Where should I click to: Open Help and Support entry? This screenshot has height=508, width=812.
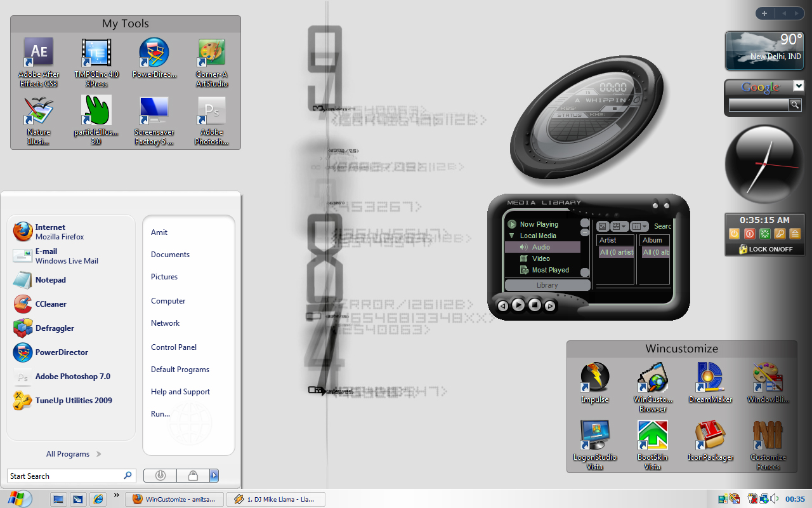click(180, 392)
